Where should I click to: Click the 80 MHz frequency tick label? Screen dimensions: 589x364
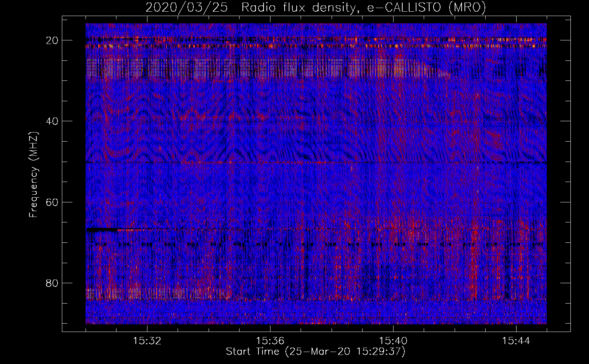tap(53, 283)
